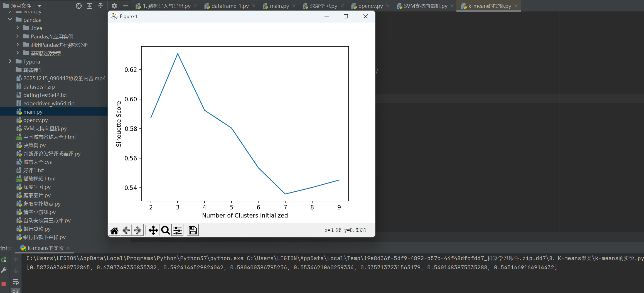Close the SVM支持向量机.py editor tab
This screenshot has height=293, width=644.
pyautogui.click(x=452, y=6)
